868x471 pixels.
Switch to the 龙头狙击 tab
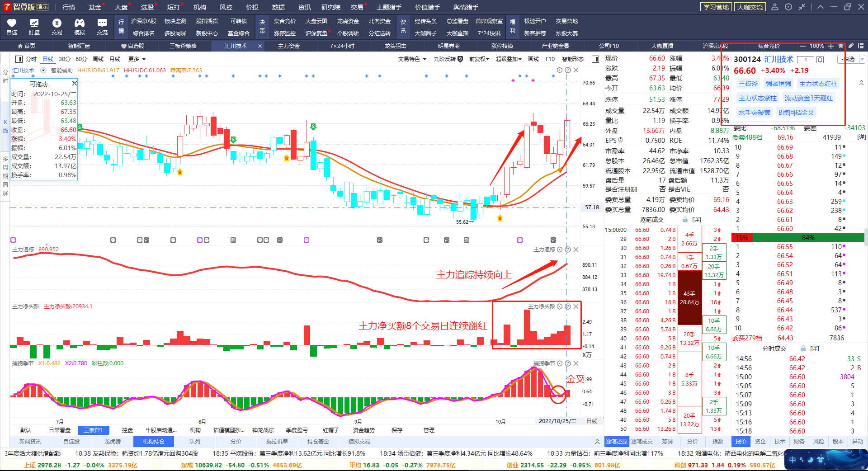point(396,46)
